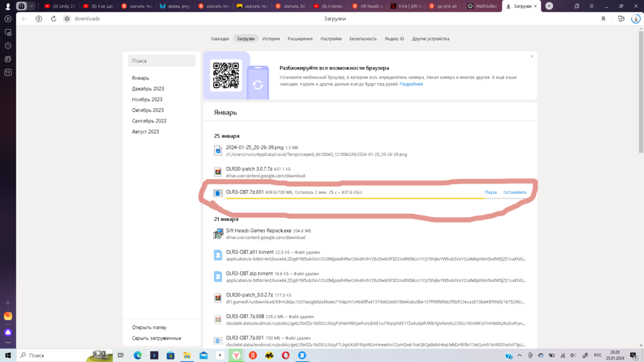The height and width of the screenshot is (362, 644).
Task: Filter downloads by Ноябрь 2023
Action: [147, 99]
